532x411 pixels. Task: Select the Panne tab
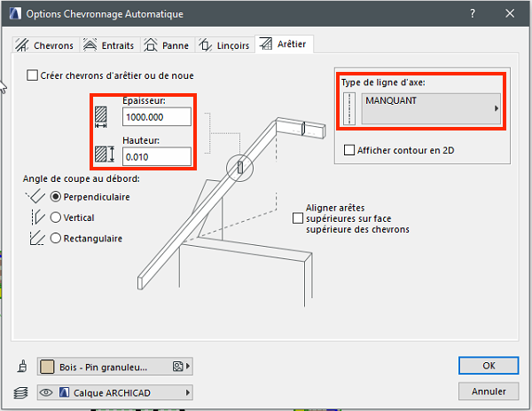click(x=168, y=45)
